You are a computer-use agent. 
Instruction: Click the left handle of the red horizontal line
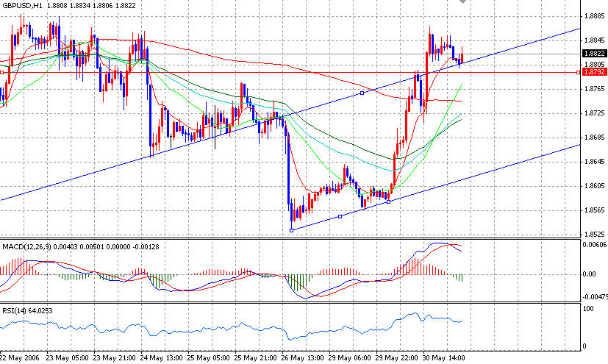pos(1,72)
